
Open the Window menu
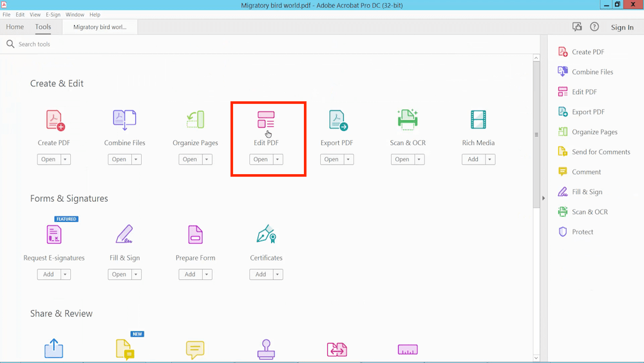point(75,14)
